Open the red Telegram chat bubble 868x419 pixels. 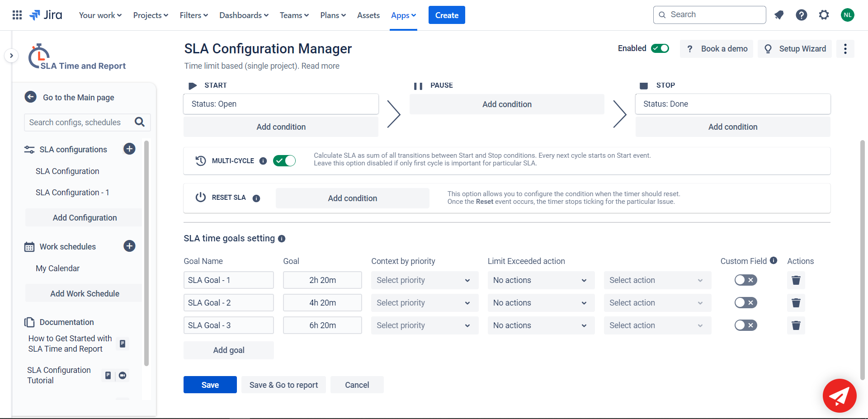(839, 396)
